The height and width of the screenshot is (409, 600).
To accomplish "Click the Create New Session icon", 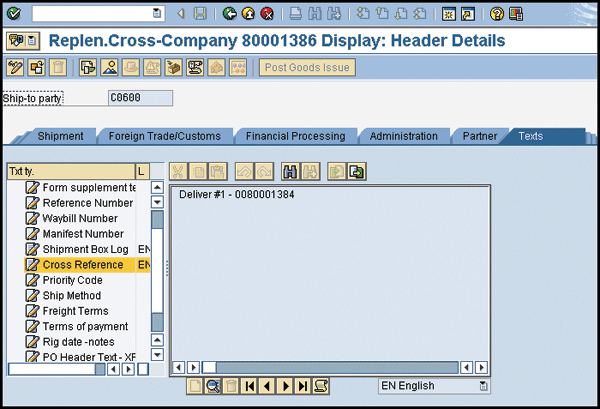I will (448, 14).
